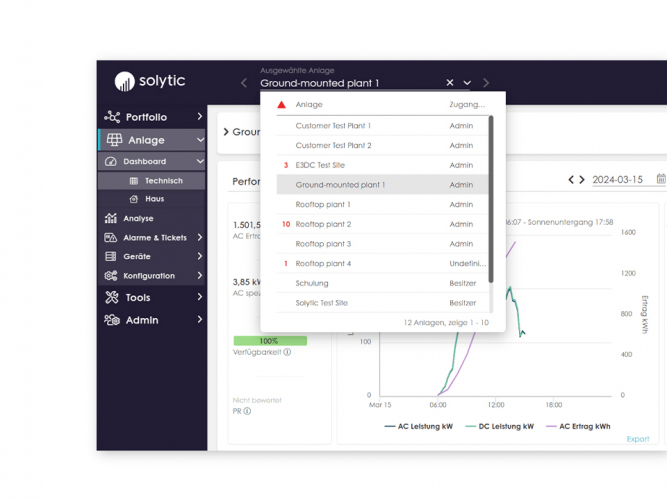Click the Analyse chart icon

[111, 218]
